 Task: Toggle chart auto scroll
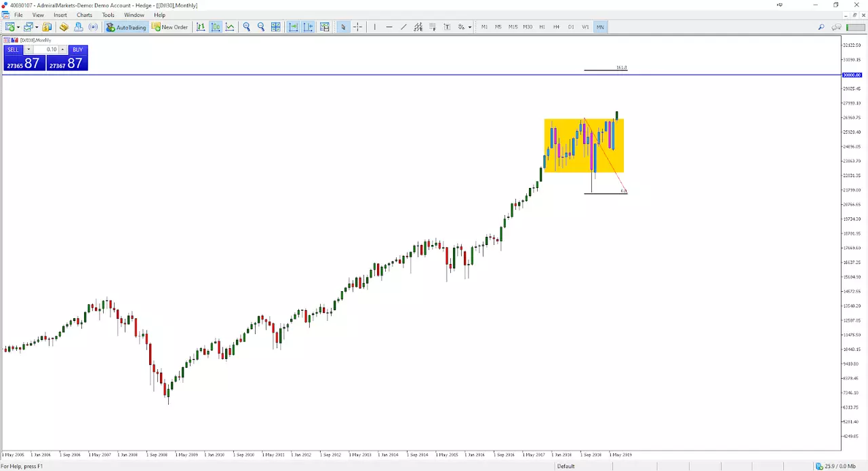click(294, 27)
